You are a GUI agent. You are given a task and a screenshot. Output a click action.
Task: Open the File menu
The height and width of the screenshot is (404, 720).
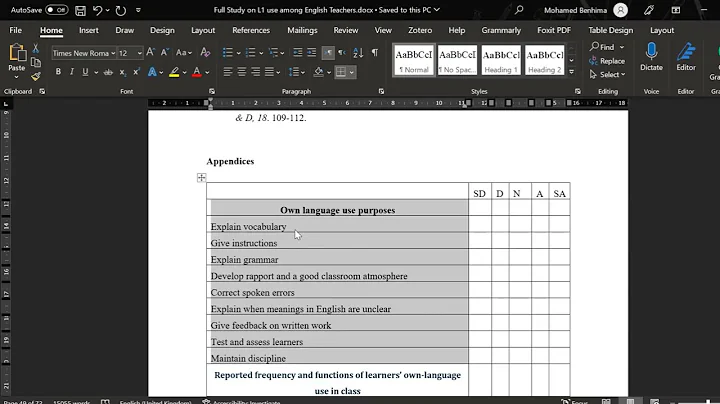(x=15, y=30)
